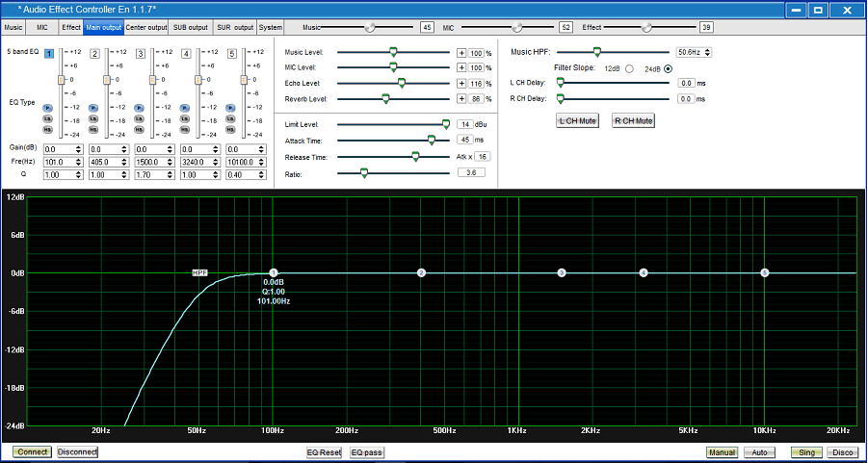This screenshot has width=868, height=463.
Task: Set band 2 to low shelf (LS) type
Action: click(93, 118)
